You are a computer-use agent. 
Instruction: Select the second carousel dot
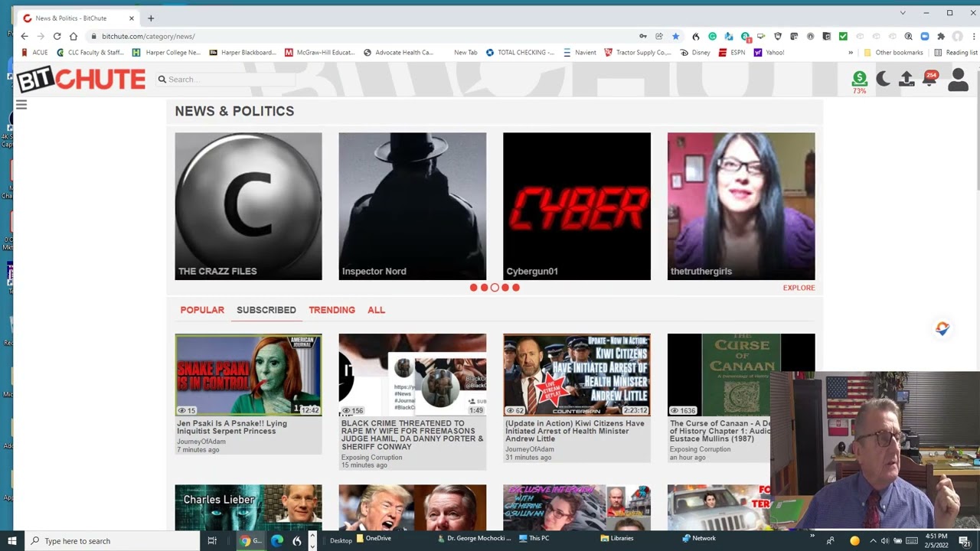484,288
